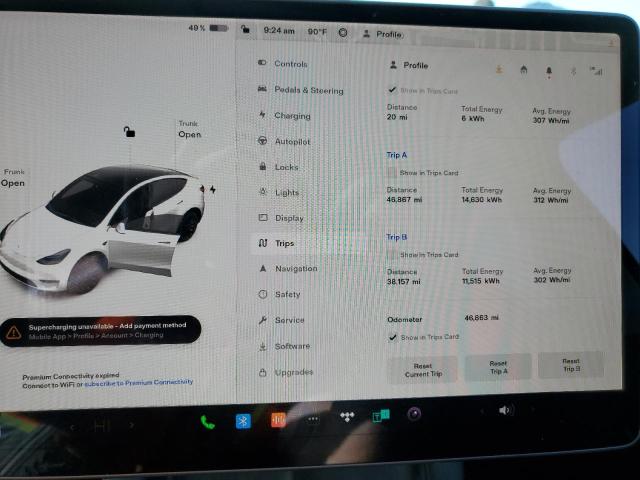Viewport: 640px width, 480px height.
Task: Tap the lock icon in top status bar
Action: 245,29
